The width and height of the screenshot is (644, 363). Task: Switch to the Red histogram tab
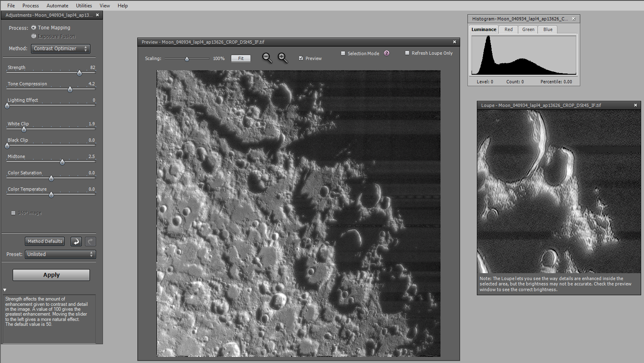(x=508, y=29)
